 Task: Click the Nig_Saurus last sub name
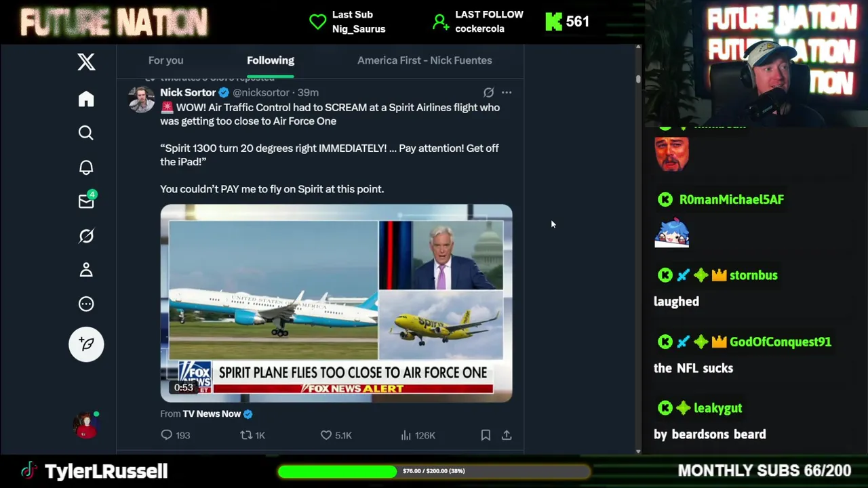[359, 29]
